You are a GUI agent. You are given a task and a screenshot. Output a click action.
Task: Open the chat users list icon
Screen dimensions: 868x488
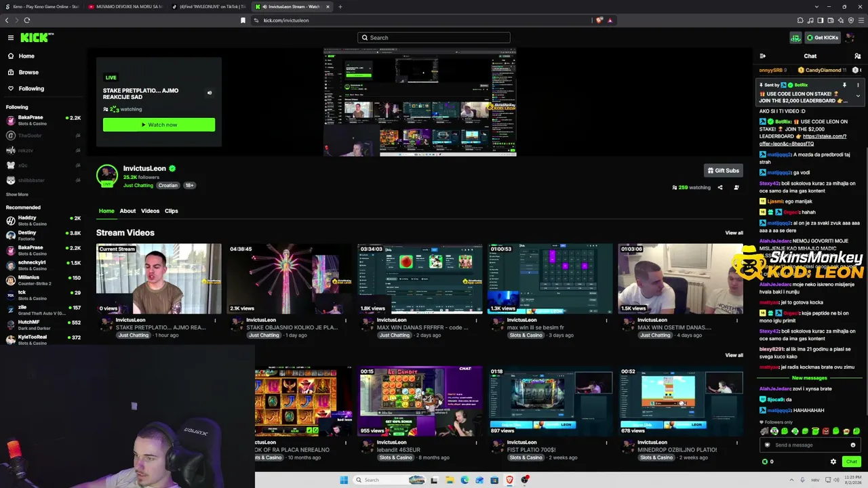[x=858, y=56]
